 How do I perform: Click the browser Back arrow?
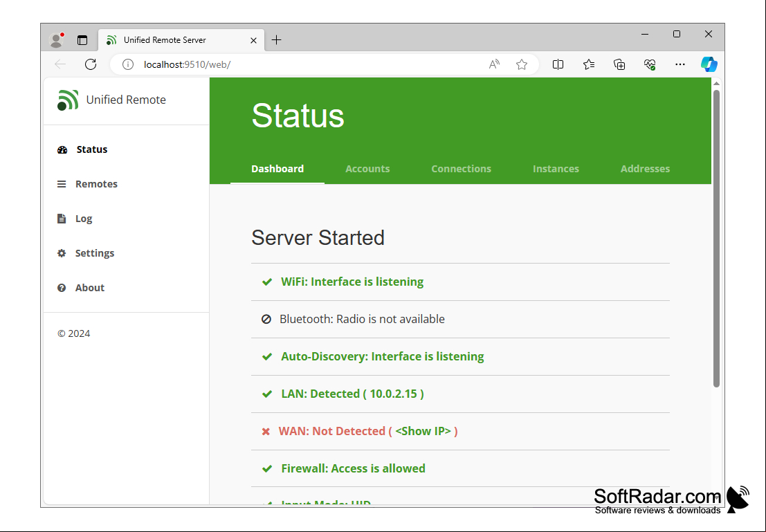60,64
